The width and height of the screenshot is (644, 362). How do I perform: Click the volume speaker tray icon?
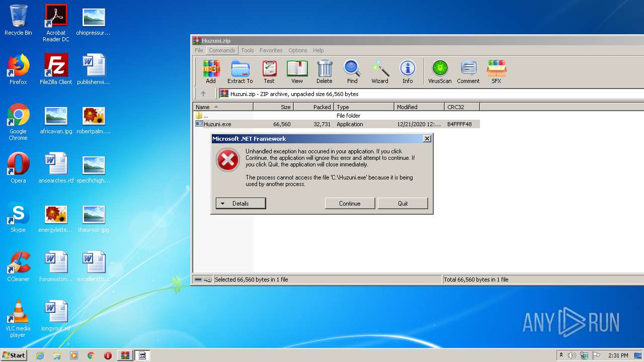[572, 355]
